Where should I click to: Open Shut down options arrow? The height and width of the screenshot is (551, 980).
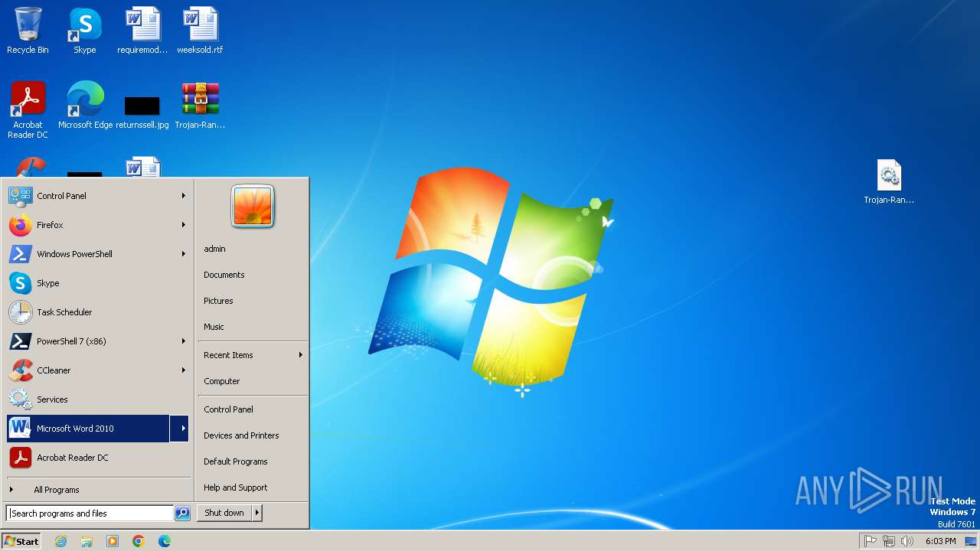pyautogui.click(x=257, y=513)
